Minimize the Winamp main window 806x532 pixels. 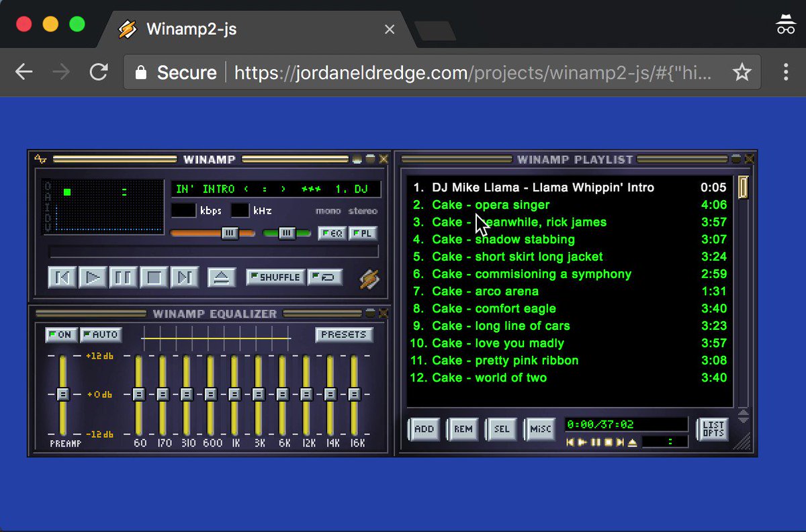point(357,159)
